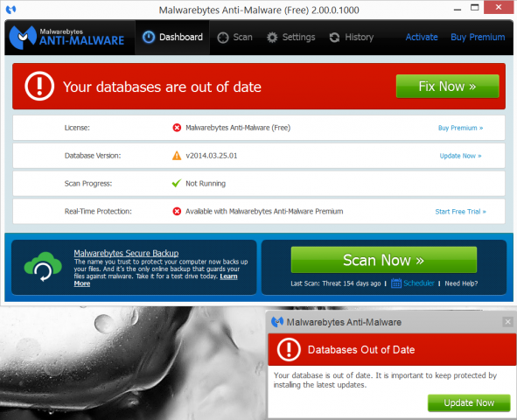The image size is (517, 420).
Task: Click the red X icon for Real-Time Protection
Action: click(177, 212)
